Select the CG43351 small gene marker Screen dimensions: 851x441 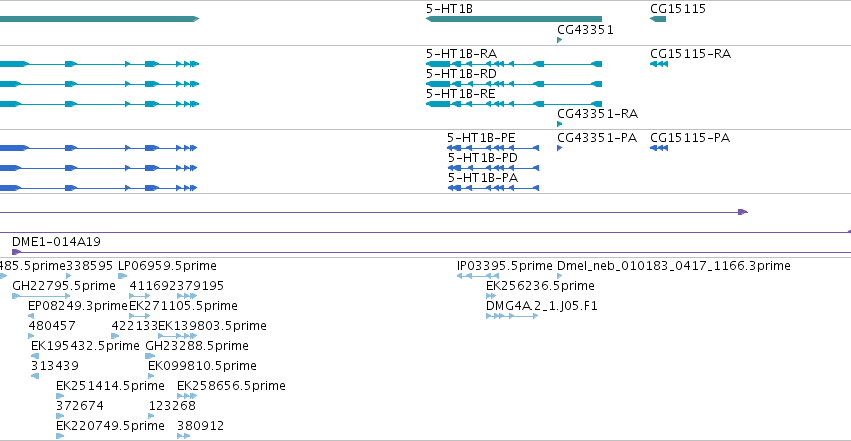[560, 40]
